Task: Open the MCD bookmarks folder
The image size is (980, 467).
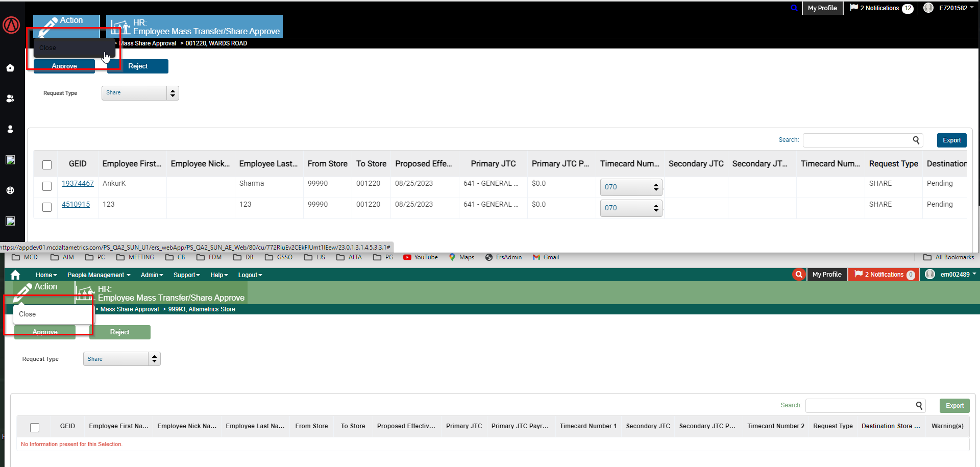Action: 24,257
